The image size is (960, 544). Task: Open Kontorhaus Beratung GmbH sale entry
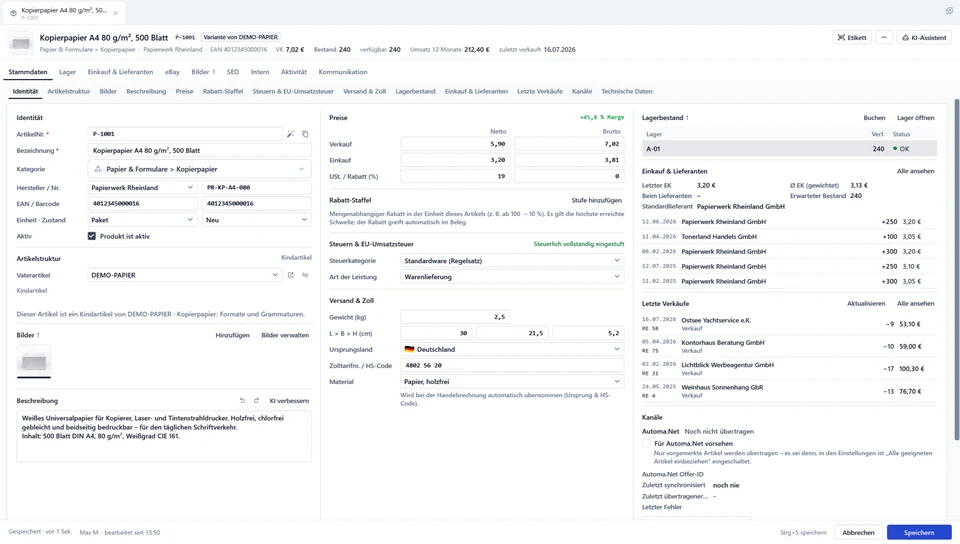(x=789, y=346)
